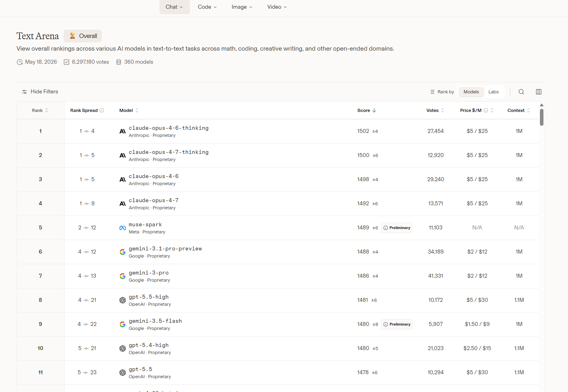
Task: Click the Preliminary badge on muse-spark
Action: tap(397, 228)
